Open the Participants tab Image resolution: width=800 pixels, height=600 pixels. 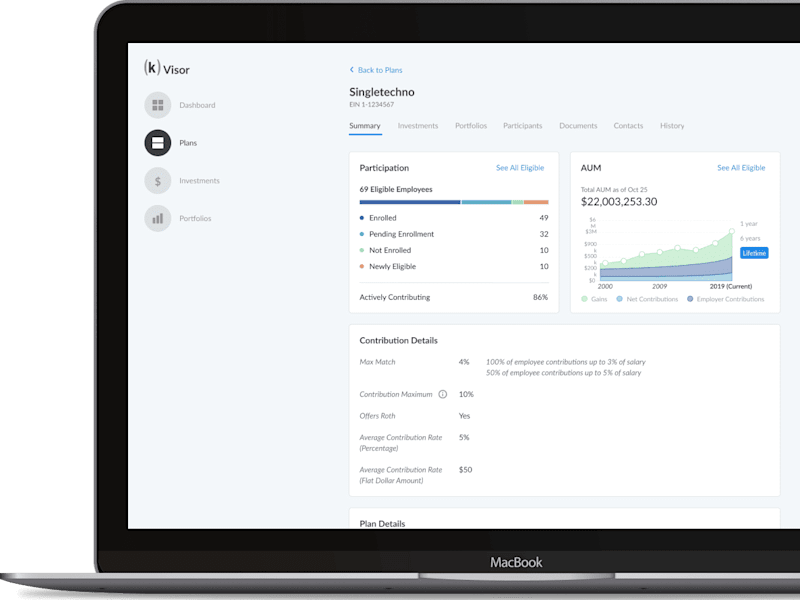(522, 126)
